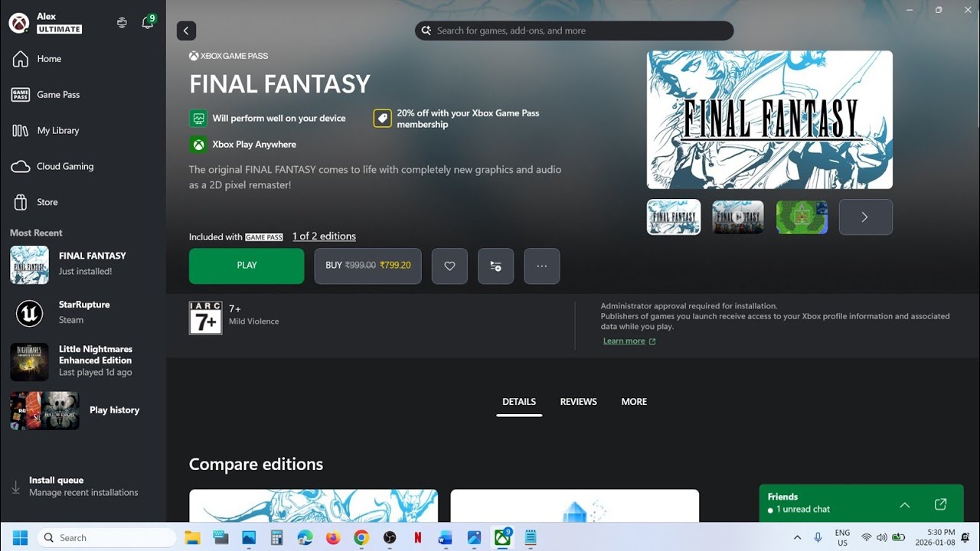Viewport: 980px width, 551px height.
Task: Open the print/device icon beside notifications
Action: pyautogui.click(x=122, y=23)
